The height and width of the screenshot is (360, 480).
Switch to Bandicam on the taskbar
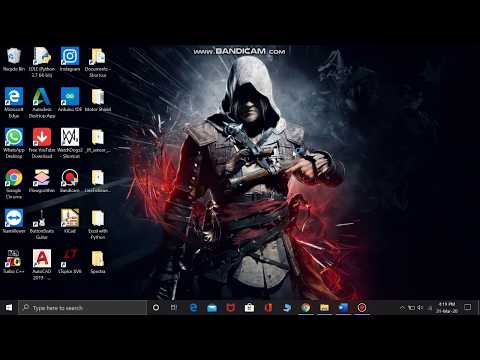click(362, 308)
